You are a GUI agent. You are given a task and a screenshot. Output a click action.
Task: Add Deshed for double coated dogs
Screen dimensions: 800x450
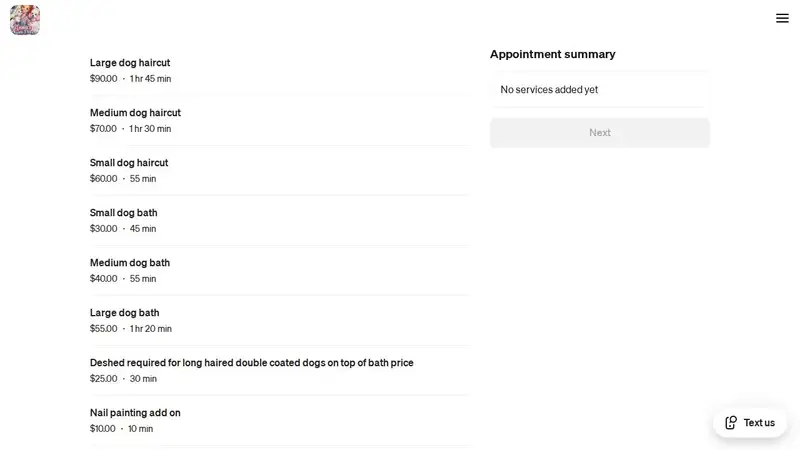pos(280,370)
